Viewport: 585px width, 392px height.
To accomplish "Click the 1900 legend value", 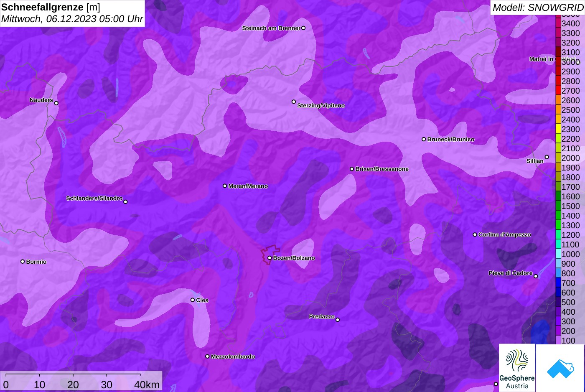I will [x=570, y=168].
